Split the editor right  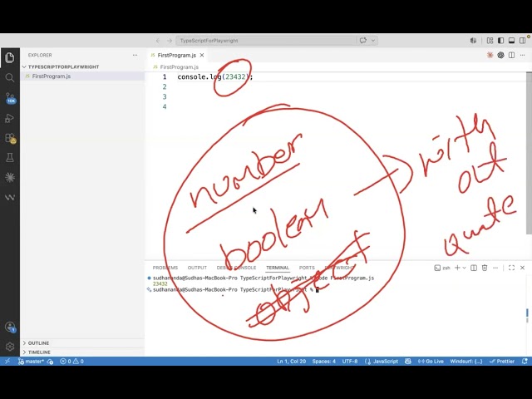point(511,55)
